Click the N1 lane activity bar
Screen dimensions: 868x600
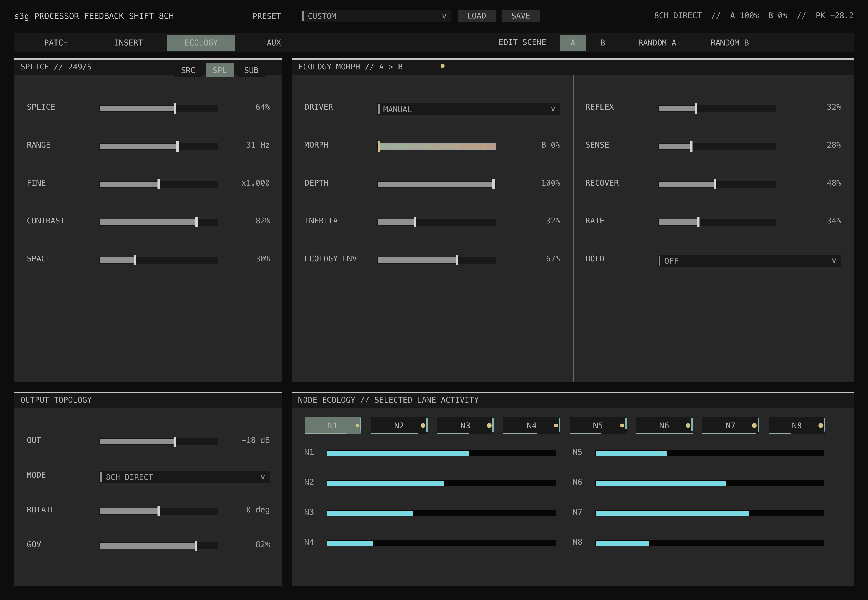[x=441, y=453]
